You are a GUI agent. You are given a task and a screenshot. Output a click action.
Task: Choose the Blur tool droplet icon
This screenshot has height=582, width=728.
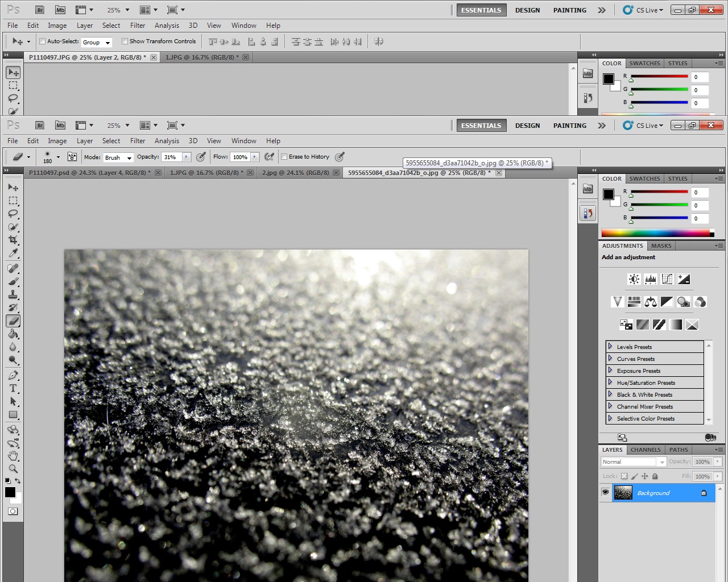point(13,347)
